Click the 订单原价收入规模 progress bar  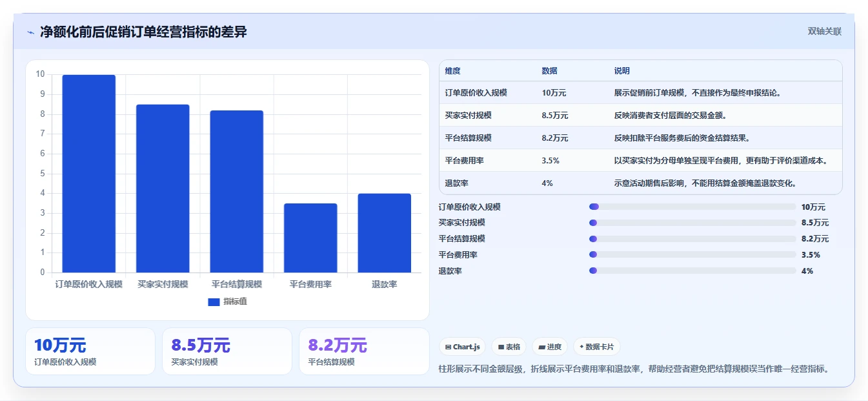tap(692, 207)
